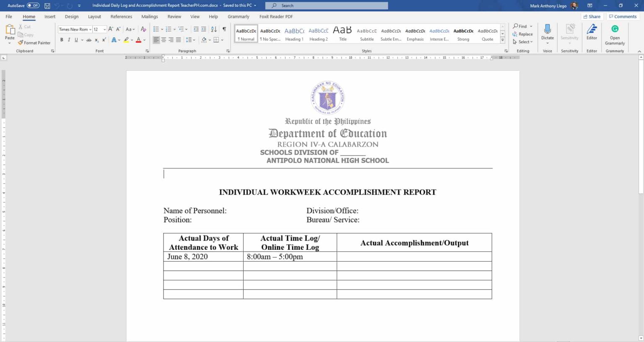
Task: Open the Comments panel
Action: (x=623, y=16)
